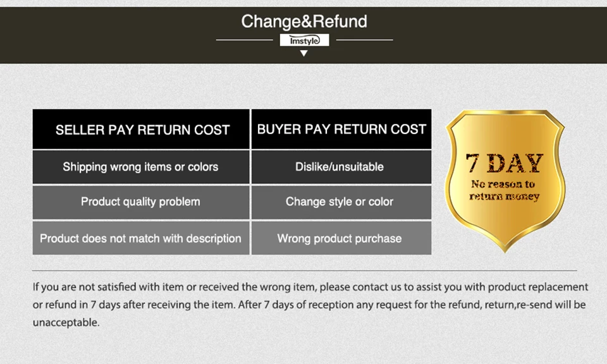
Task: Click the 7 DAY text on shield
Action: point(505,163)
